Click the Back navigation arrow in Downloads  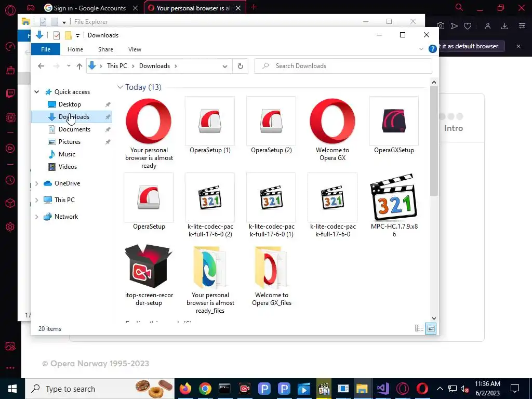coord(41,66)
